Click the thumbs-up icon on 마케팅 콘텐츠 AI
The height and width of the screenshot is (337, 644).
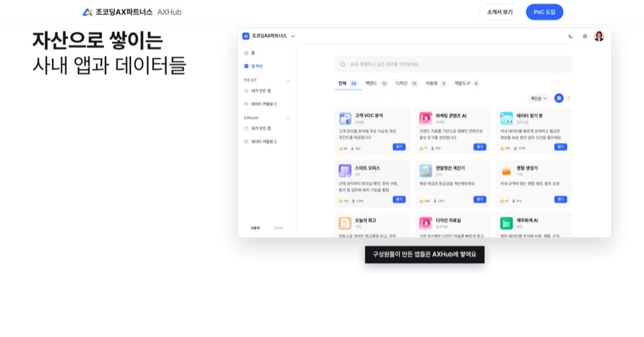coord(422,149)
